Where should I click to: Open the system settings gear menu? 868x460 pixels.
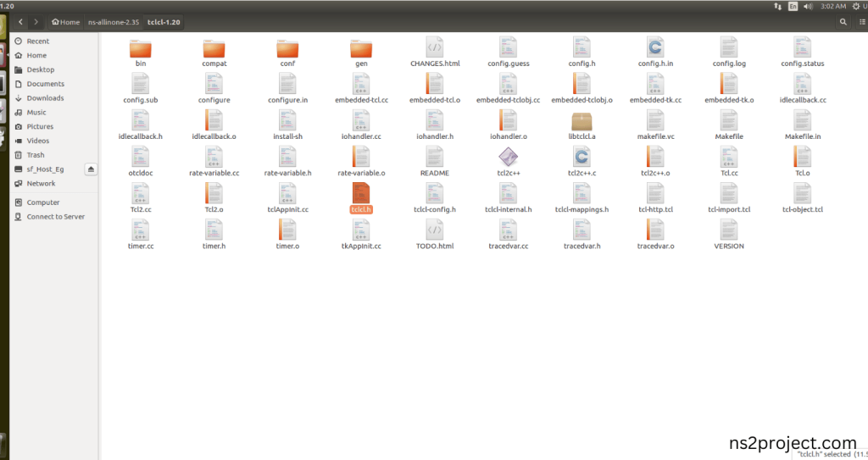tap(856, 6)
